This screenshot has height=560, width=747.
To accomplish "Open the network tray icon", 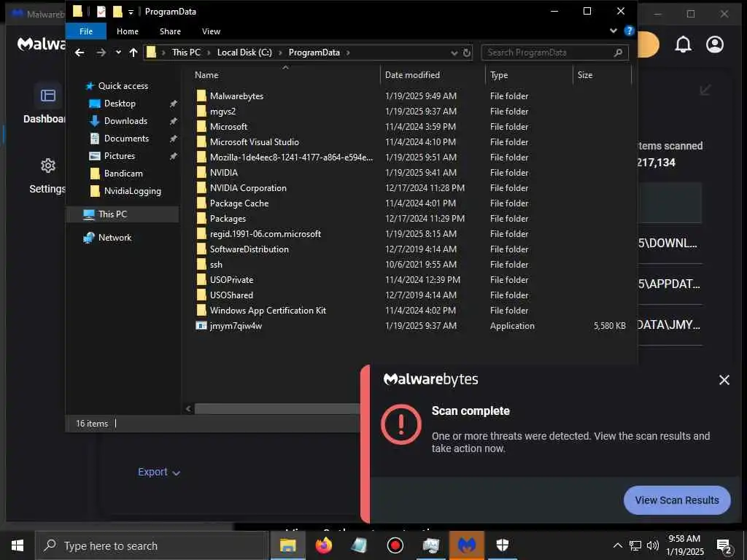I will (635, 545).
